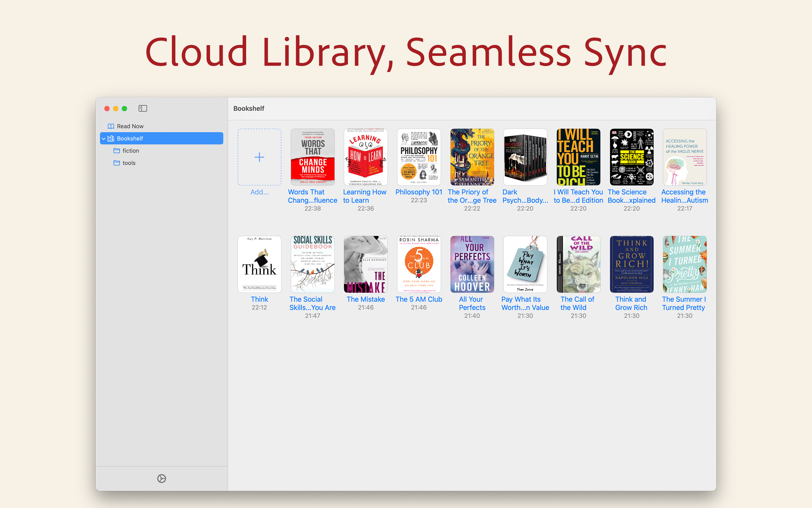
Task: Collapse the Bookshelf tree chevron
Action: pos(104,138)
